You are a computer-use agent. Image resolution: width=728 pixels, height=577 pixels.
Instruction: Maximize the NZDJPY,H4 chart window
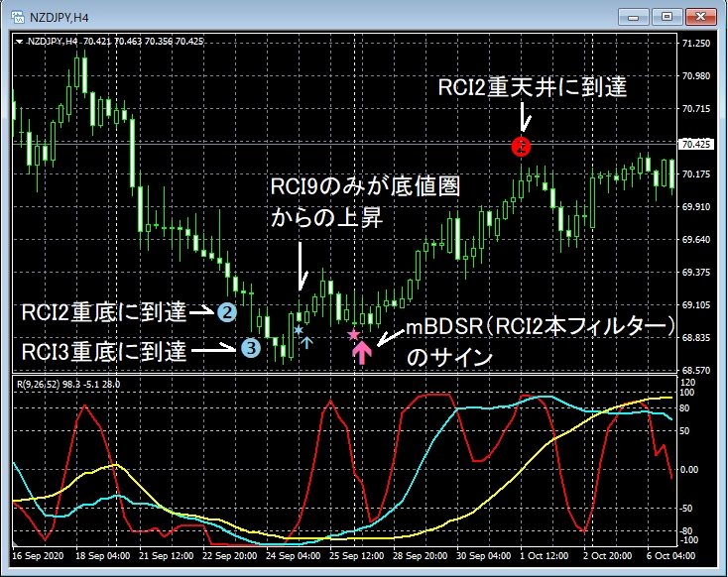coord(667,16)
